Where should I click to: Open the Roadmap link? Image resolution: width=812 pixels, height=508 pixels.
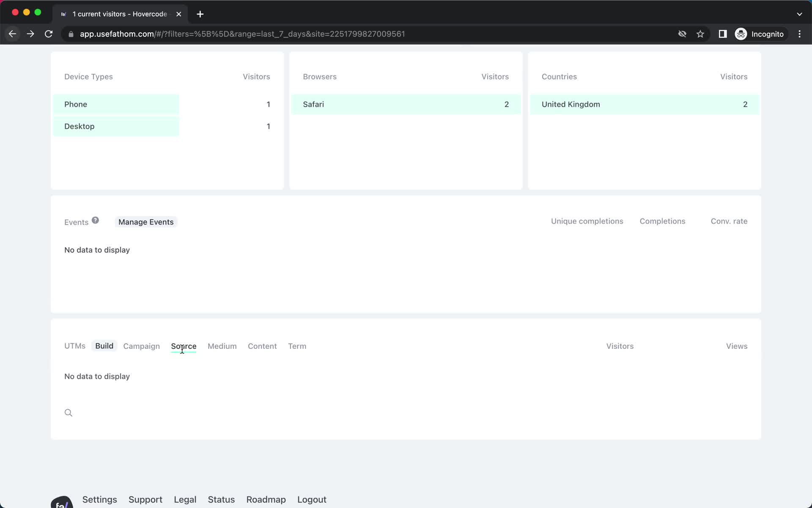266,500
